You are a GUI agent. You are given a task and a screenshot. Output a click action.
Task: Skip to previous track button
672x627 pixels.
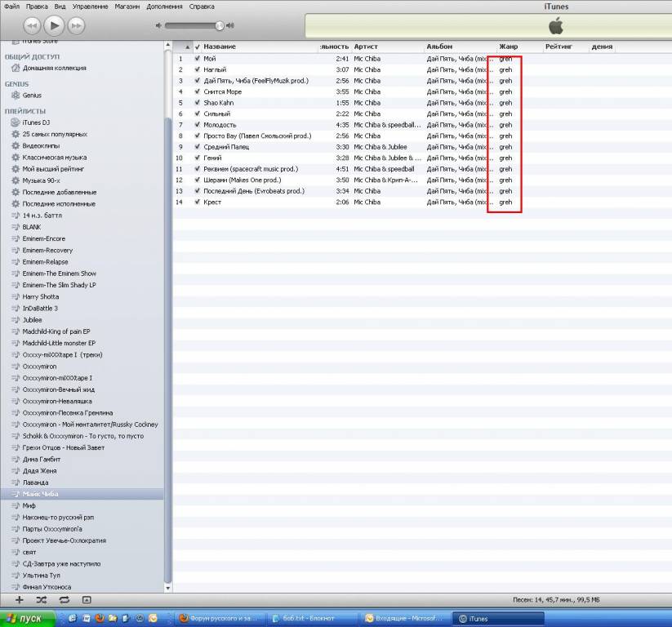click(32, 25)
